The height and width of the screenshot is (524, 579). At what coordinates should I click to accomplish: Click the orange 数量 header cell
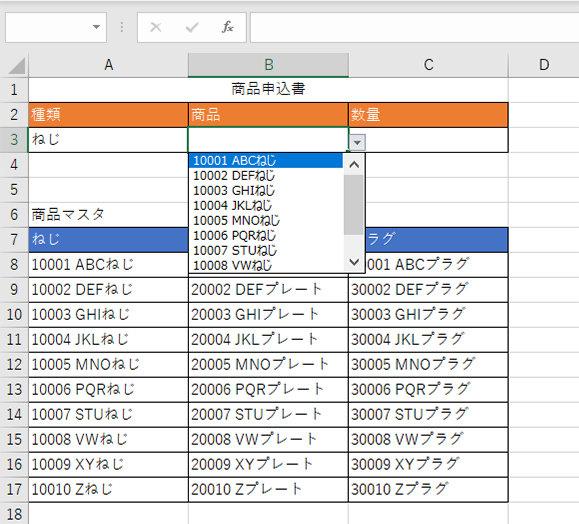pyautogui.click(x=428, y=115)
